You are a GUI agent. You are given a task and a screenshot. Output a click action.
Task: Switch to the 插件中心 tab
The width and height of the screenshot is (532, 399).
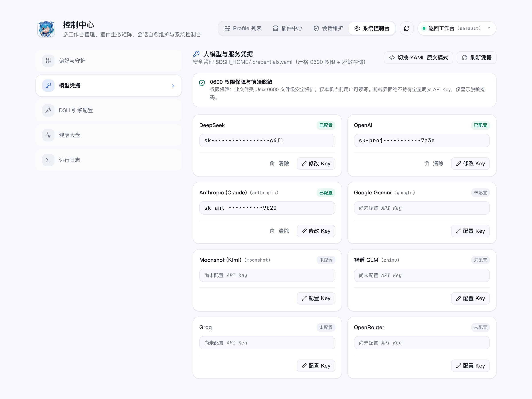click(288, 28)
